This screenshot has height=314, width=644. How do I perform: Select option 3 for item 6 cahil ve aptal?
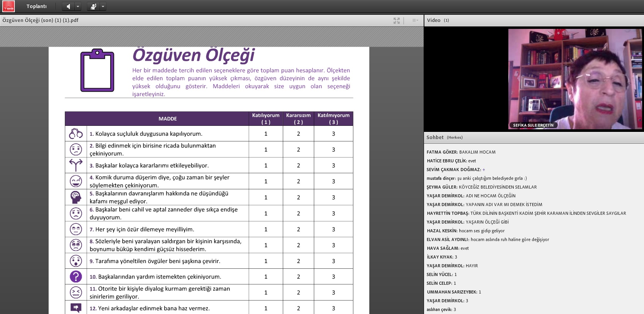pyautogui.click(x=334, y=214)
